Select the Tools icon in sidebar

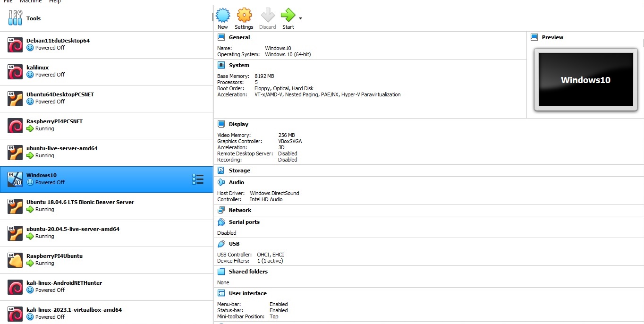coord(15,18)
